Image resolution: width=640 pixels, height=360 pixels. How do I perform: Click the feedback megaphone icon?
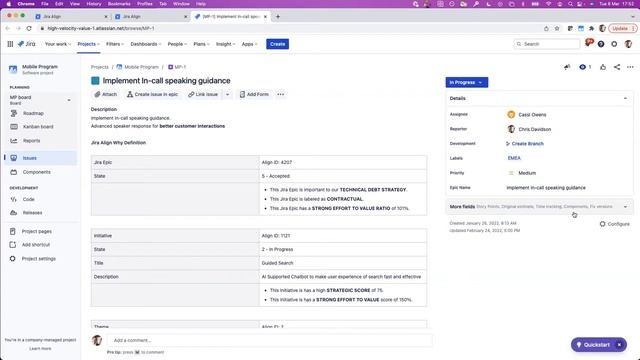click(x=567, y=67)
